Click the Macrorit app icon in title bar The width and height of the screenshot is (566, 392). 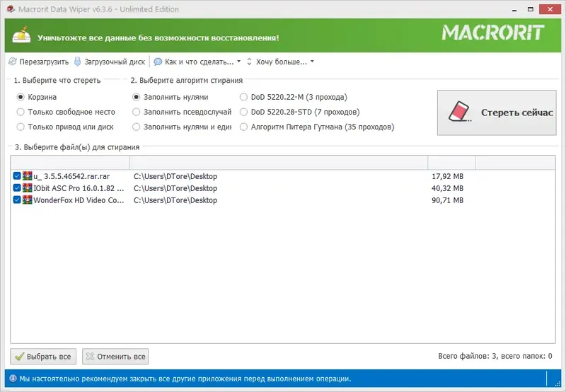11,8
